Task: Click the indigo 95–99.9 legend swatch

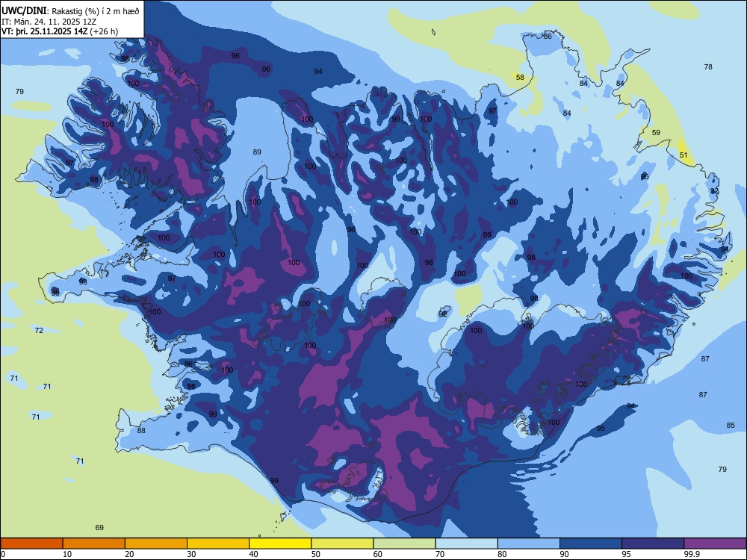Action: pyautogui.click(x=653, y=544)
